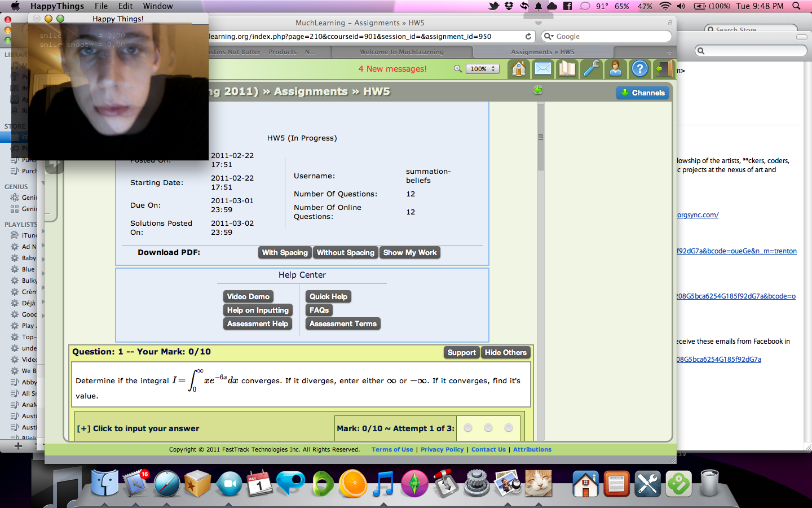Go to the MuchLearning home icon

518,69
